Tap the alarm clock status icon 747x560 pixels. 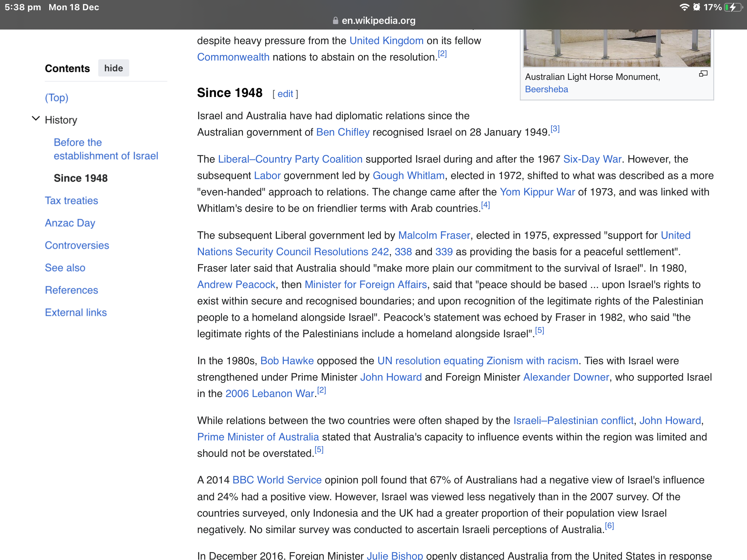tap(697, 7)
